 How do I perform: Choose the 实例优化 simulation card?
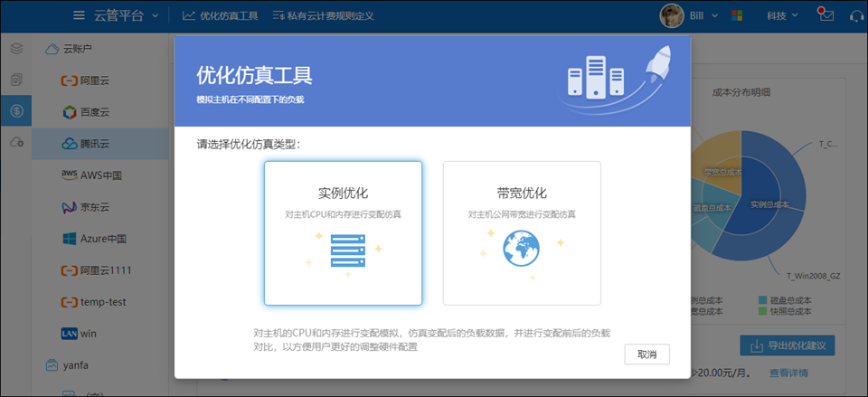click(343, 233)
